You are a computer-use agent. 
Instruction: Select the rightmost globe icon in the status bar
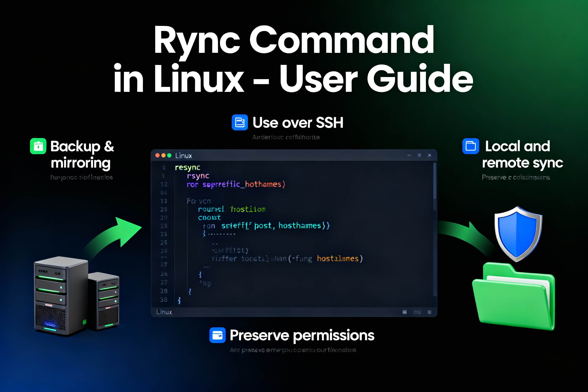pos(429,312)
